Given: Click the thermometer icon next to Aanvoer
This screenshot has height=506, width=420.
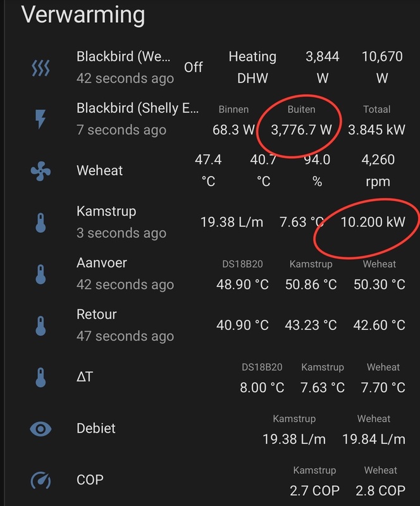Looking at the screenshot, I should pos(40,274).
